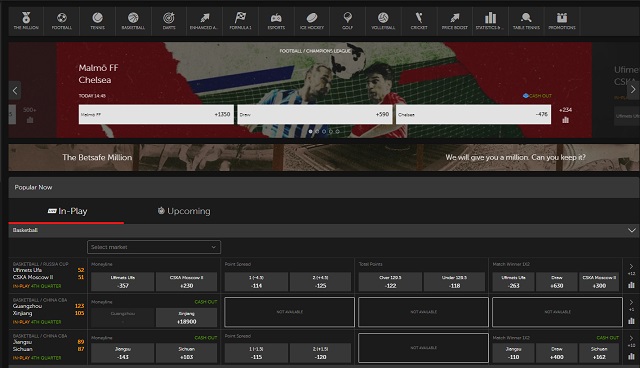Select Ufimets Ufa 1X2 odds -263
Viewport: 640px width, 368px height.
[x=513, y=282]
